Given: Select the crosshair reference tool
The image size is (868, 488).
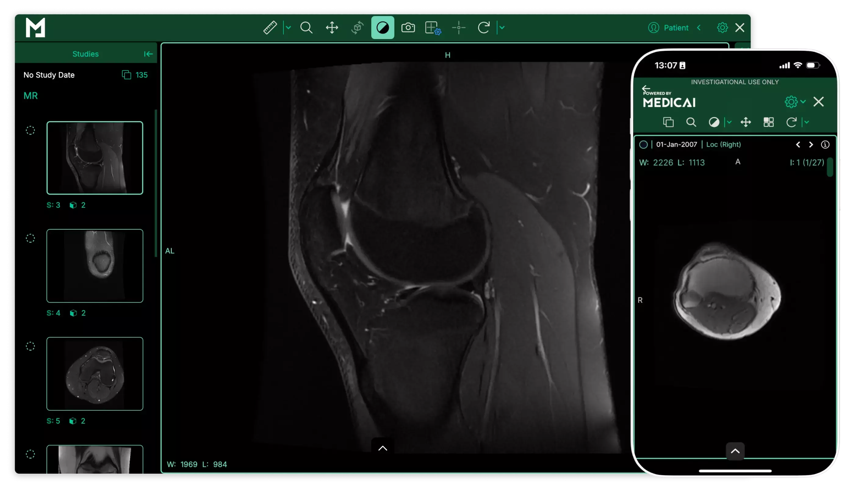Looking at the screenshot, I should coord(459,28).
